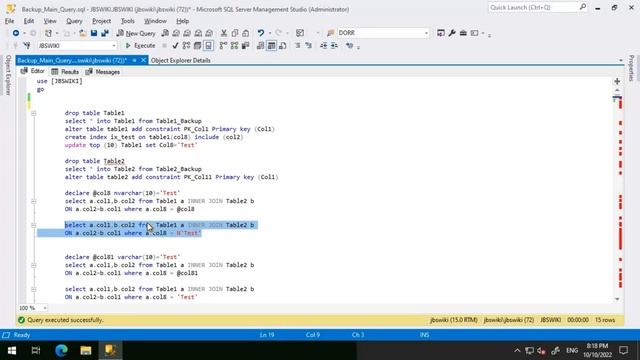This screenshot has width=640, height=360.
Task: Open the Windows notification center icon
Action: click(623, 350)
